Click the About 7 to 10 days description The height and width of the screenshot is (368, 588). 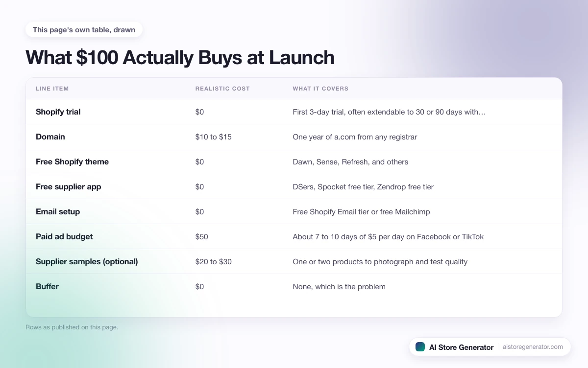click(x=388, y=236)
